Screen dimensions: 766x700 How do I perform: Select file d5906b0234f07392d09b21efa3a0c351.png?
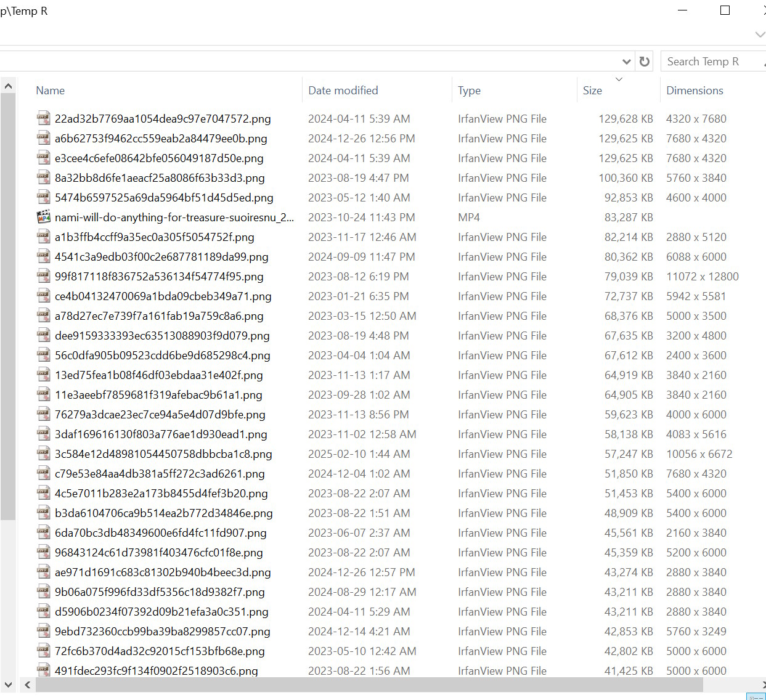pos(161,612)
